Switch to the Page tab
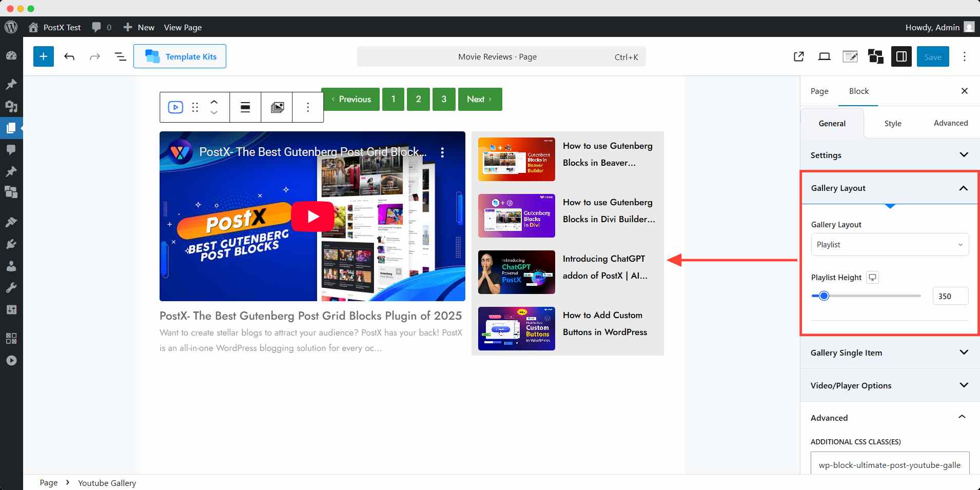The height and width of the screenshot is (490, 980). (x=819, y=91)
